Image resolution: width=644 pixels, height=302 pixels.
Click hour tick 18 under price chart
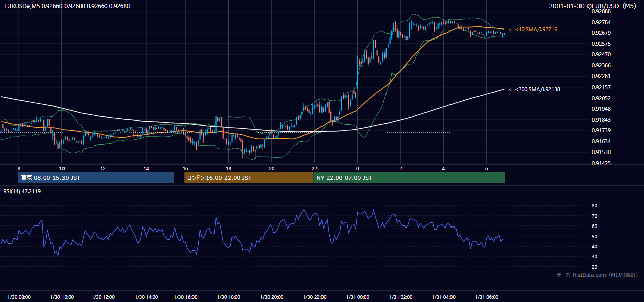point(228,168)
